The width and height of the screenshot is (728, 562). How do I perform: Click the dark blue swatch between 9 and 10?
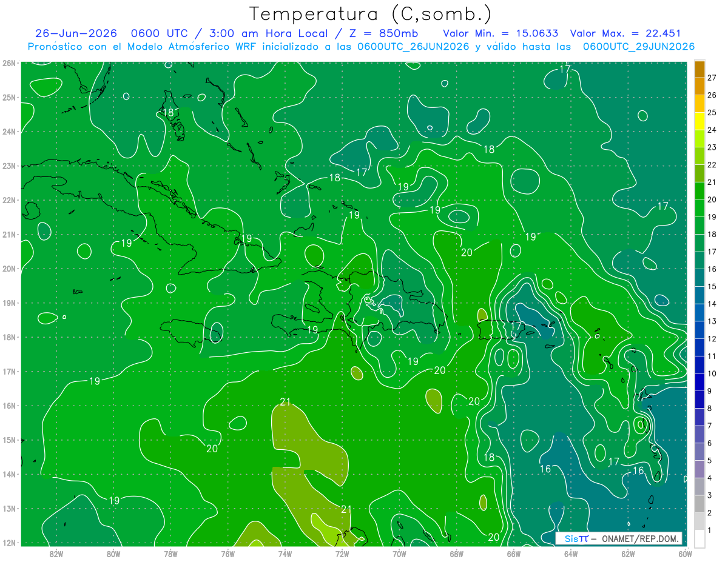click(699, 383)
